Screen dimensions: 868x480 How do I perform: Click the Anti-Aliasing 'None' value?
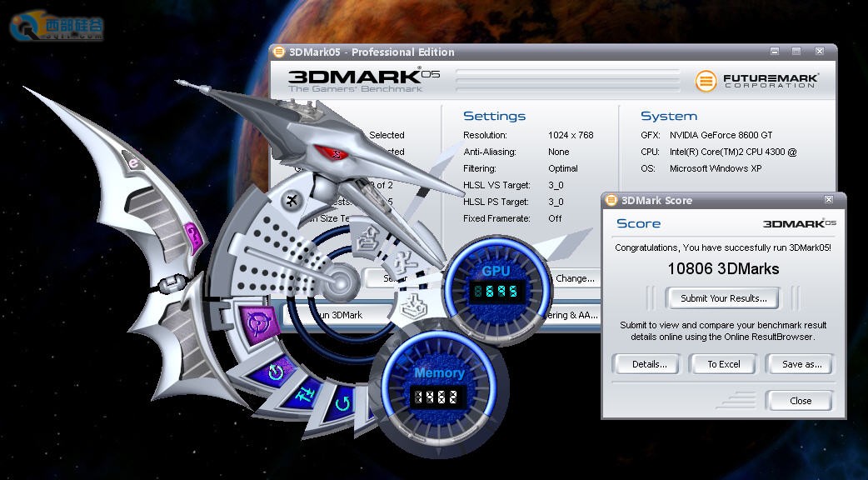(559, 152)
